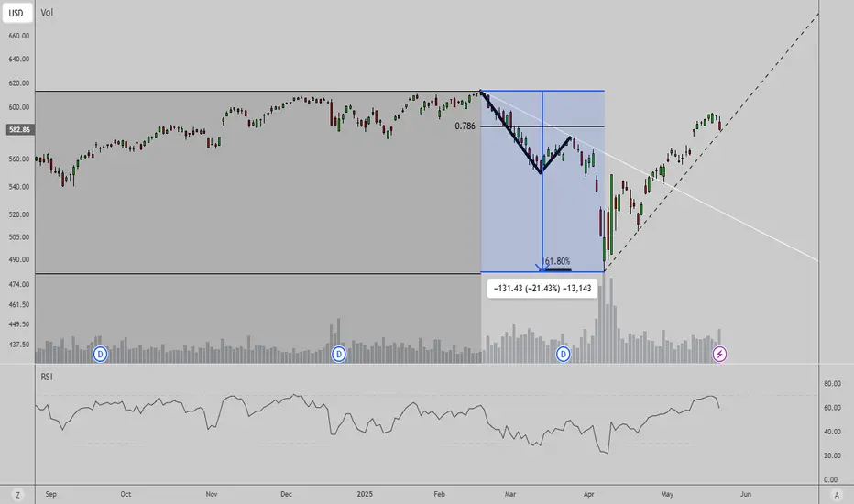Click the RSI 20.00 scale label
The height and width of the screenshot is (504, 854).
[832, 455]
